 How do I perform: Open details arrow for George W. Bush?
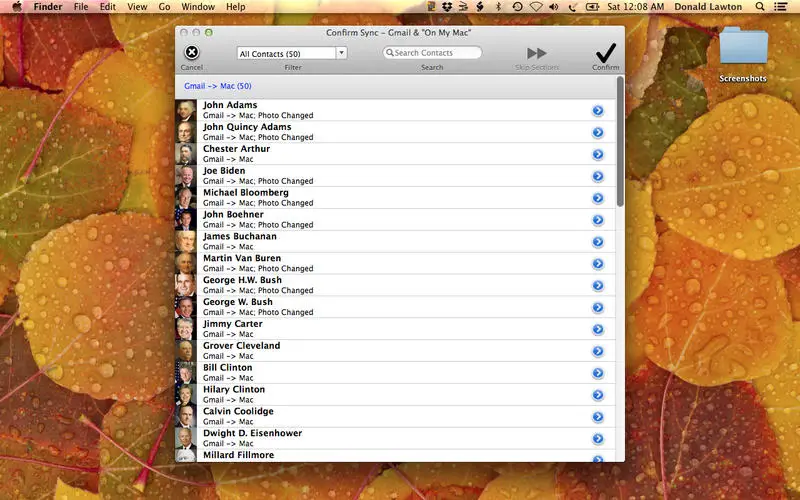pos(598,308)
